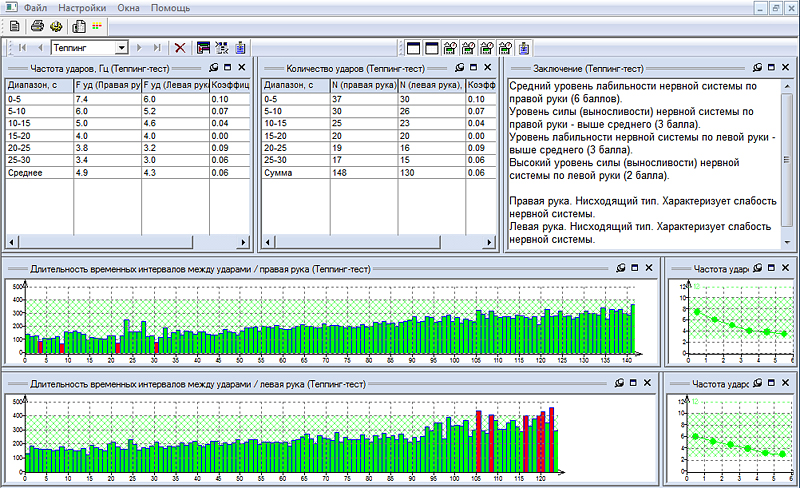This screenshot has width=800, height=488.
Task: Click the red X delete icon
Action: point(180,47)
